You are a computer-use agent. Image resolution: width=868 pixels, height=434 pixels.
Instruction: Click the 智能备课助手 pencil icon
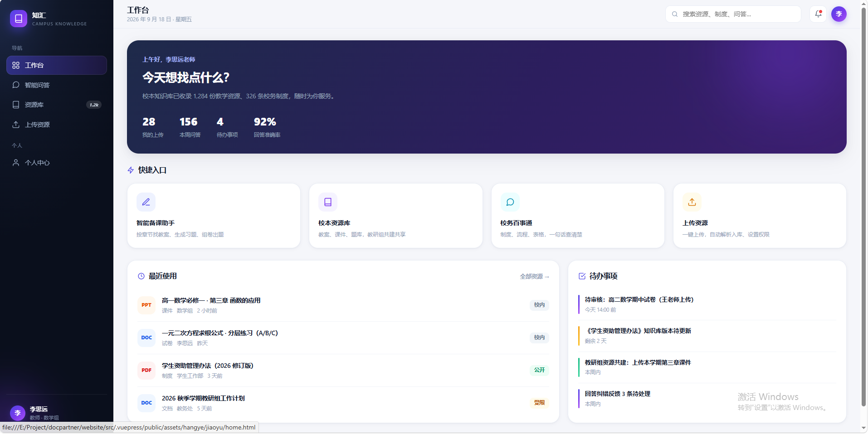coord(146,202)
